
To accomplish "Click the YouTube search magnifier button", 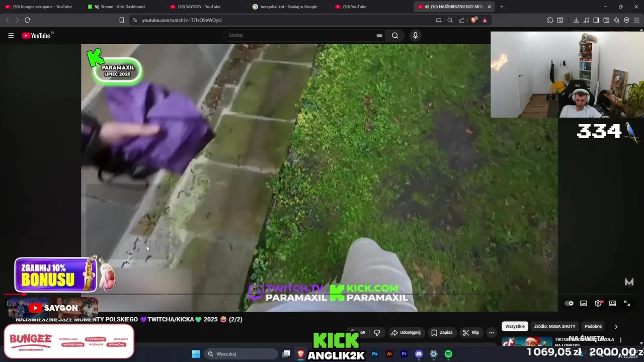I will point(395,35).
